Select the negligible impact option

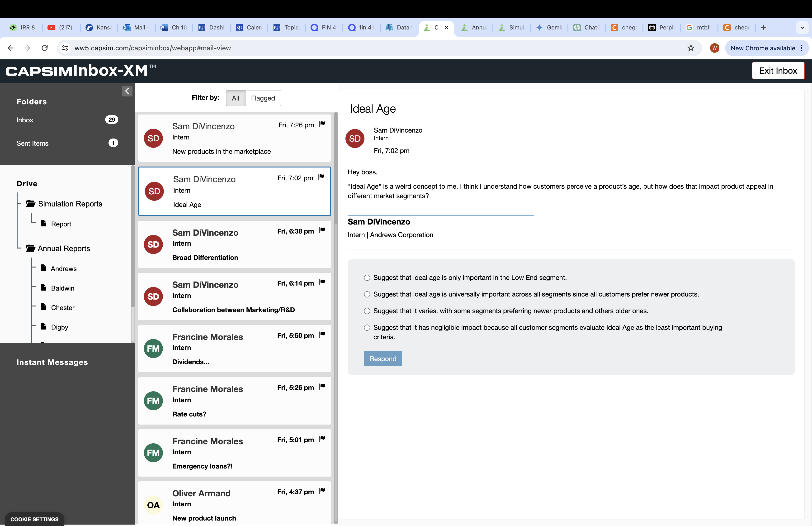coord(367,328)
